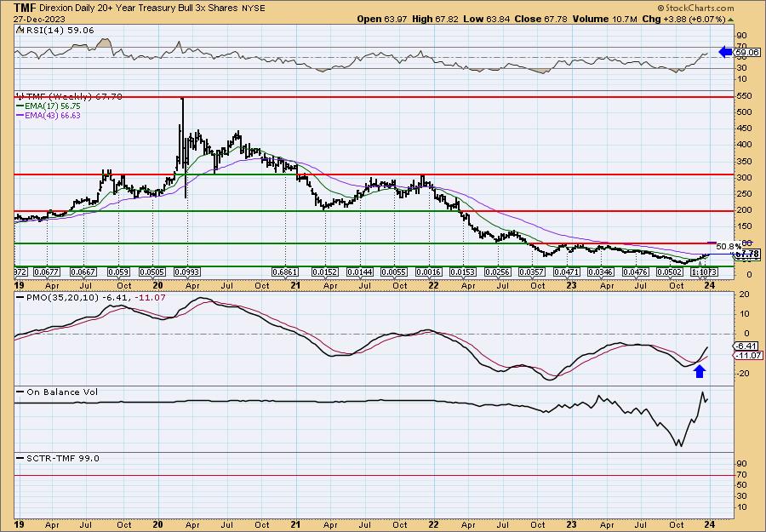Click the 0.0346 boxed value in price panel

tap(600, 272)
